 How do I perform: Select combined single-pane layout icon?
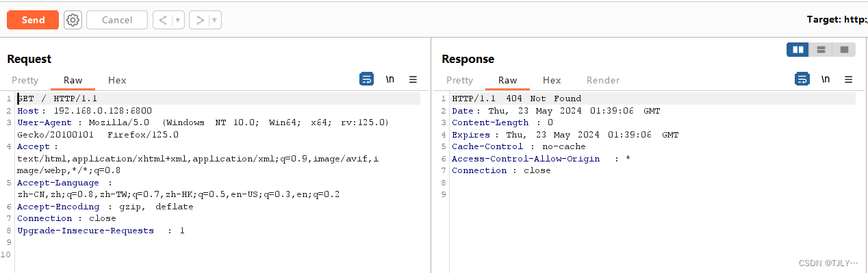[844, 49]
